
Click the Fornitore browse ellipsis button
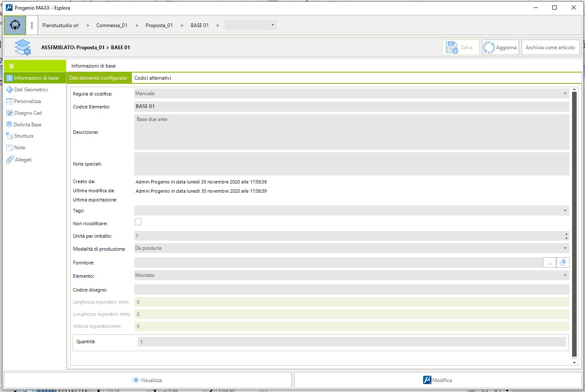[550, 263]
